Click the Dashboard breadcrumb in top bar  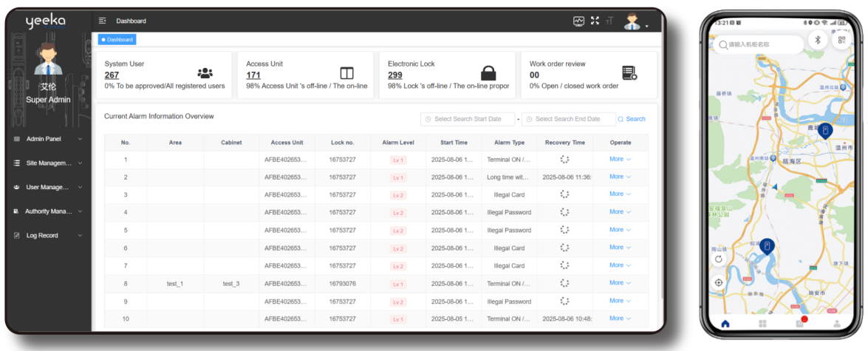coord(131,21)
